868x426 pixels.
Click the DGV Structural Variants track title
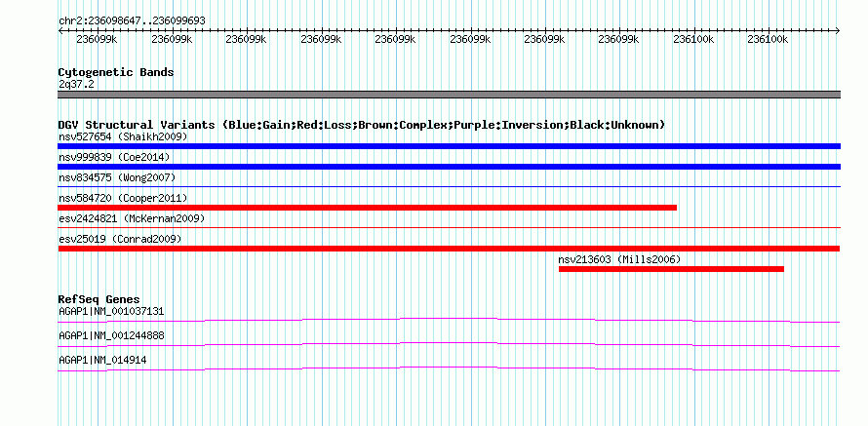(362, 125)
